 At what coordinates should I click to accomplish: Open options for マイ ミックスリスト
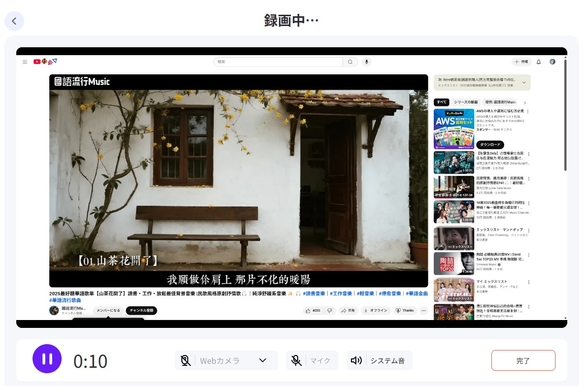pos(529,282)
